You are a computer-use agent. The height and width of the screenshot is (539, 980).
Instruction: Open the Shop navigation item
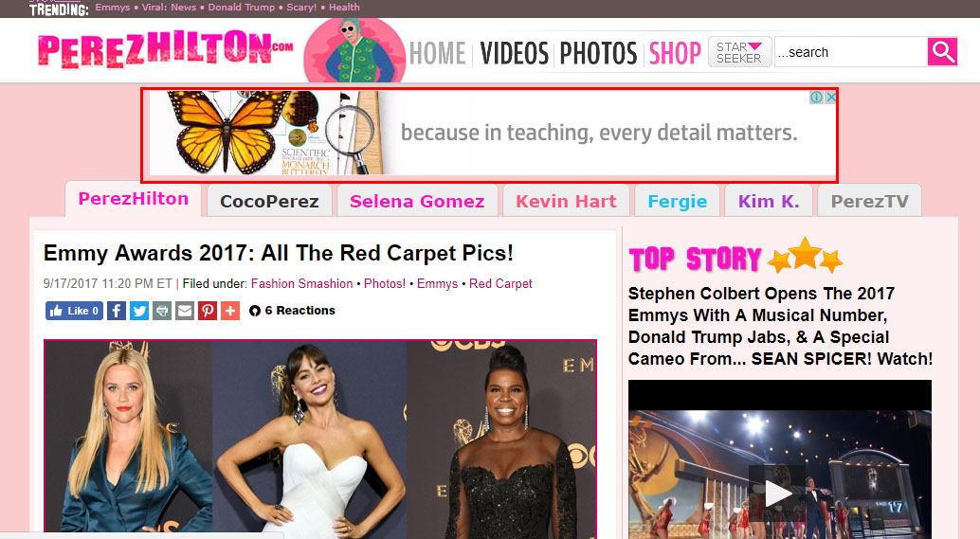[675, 53]
